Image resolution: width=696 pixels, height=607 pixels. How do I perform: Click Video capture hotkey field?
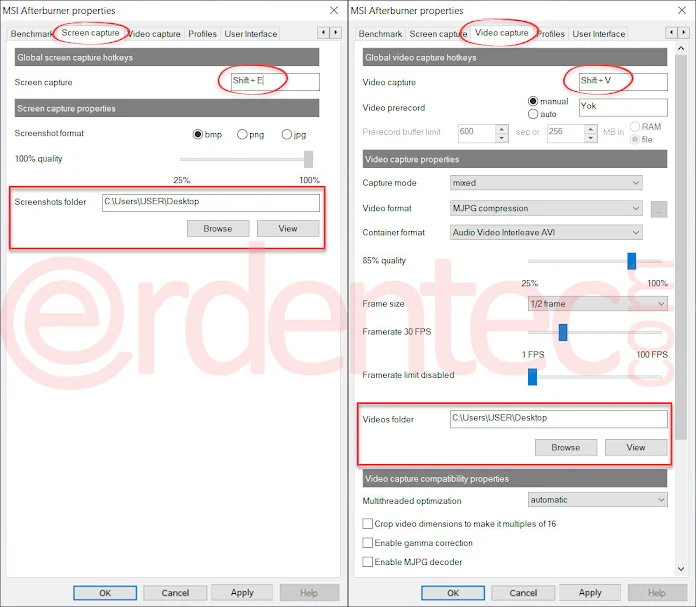[x=623, y=82]
